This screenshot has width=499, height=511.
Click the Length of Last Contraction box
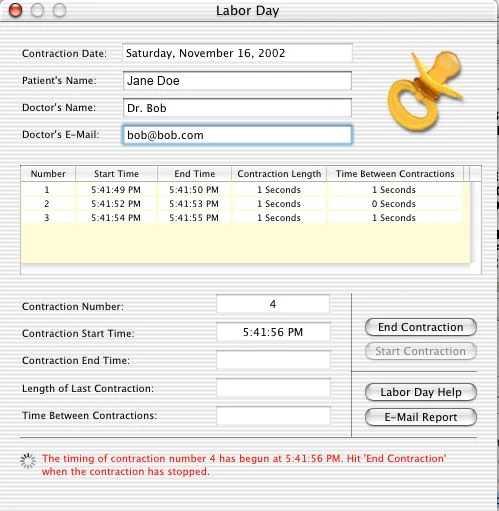(273, 388)
